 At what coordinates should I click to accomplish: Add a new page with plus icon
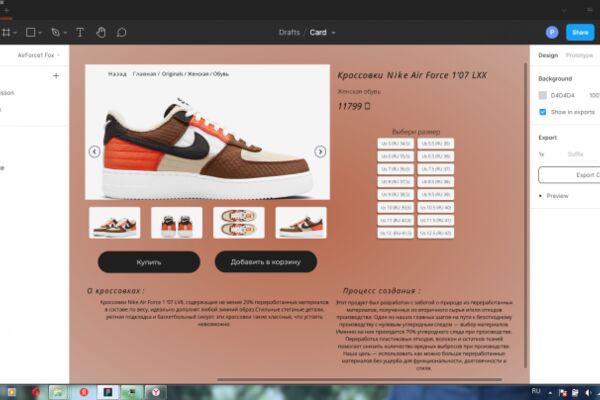click(x=56, y=76)
